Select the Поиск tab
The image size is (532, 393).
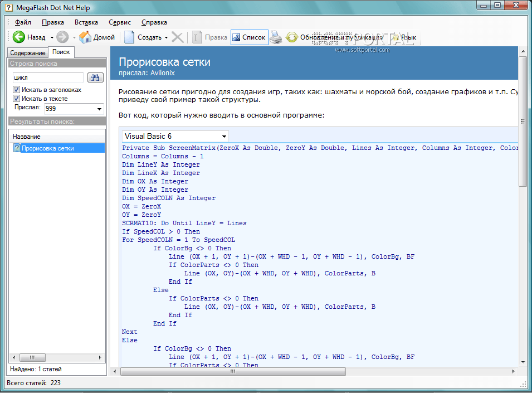pyautogui.click(x=61, y=52)
